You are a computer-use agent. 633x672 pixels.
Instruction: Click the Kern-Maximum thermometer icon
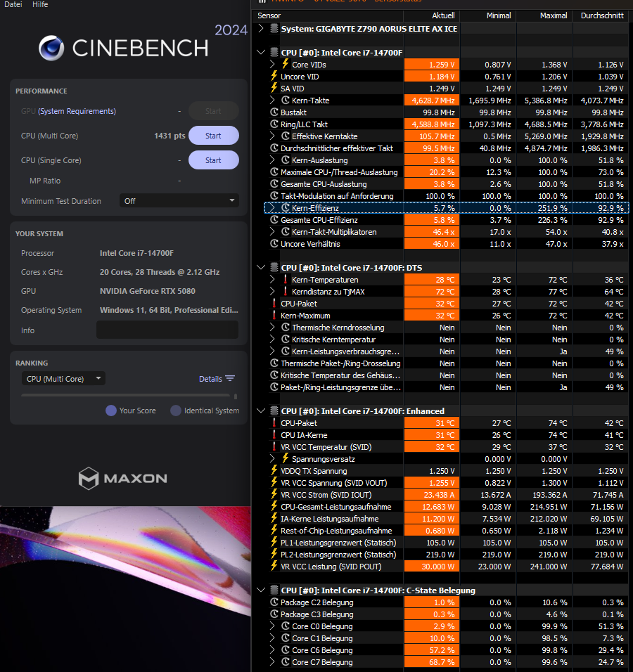pyautogui.click(x=274, y=316)
